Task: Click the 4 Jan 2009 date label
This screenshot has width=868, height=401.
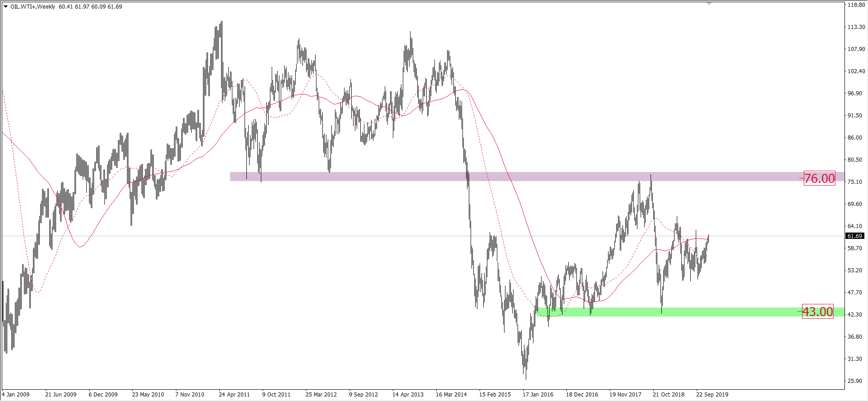Action: (15, 394)
